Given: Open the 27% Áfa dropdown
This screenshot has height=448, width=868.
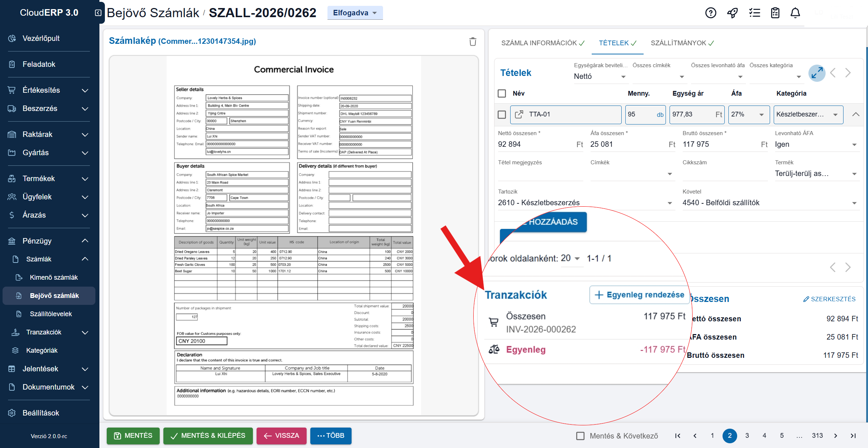Looking at the screenshot, I should 748,114.
